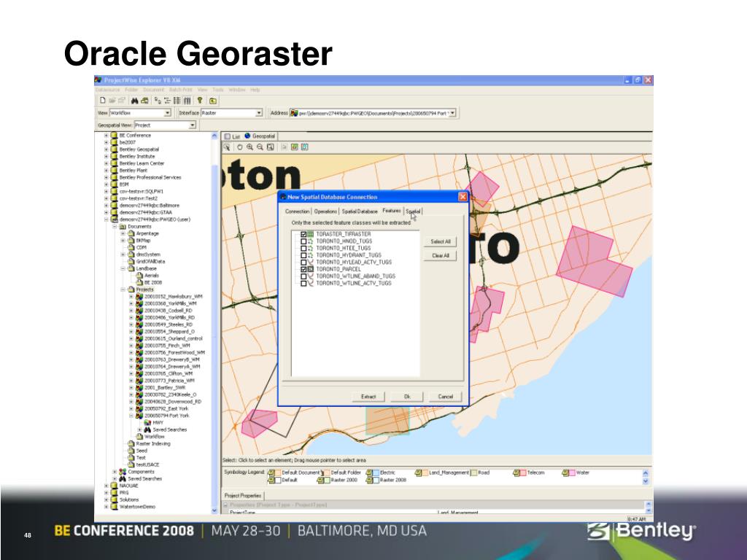Click the folder-up toolbar icon
Image resolution: width=747 pixels, height=560 pixels.
coord(213,101)
